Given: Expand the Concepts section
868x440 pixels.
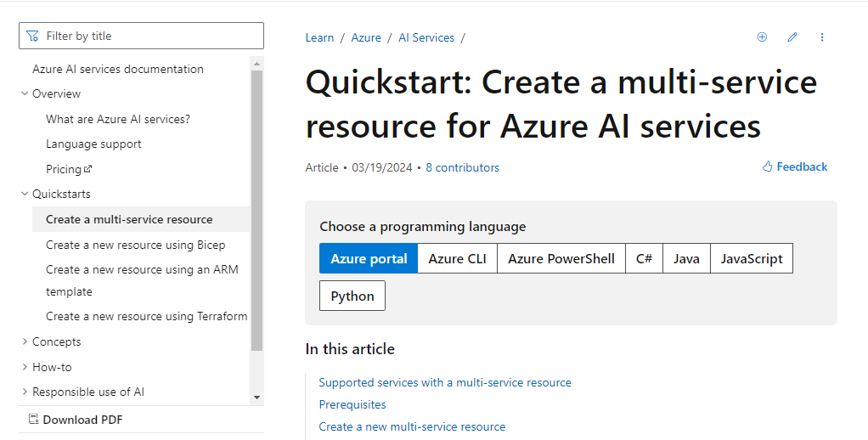Looking at the screenshot, I should pos(25,342).
